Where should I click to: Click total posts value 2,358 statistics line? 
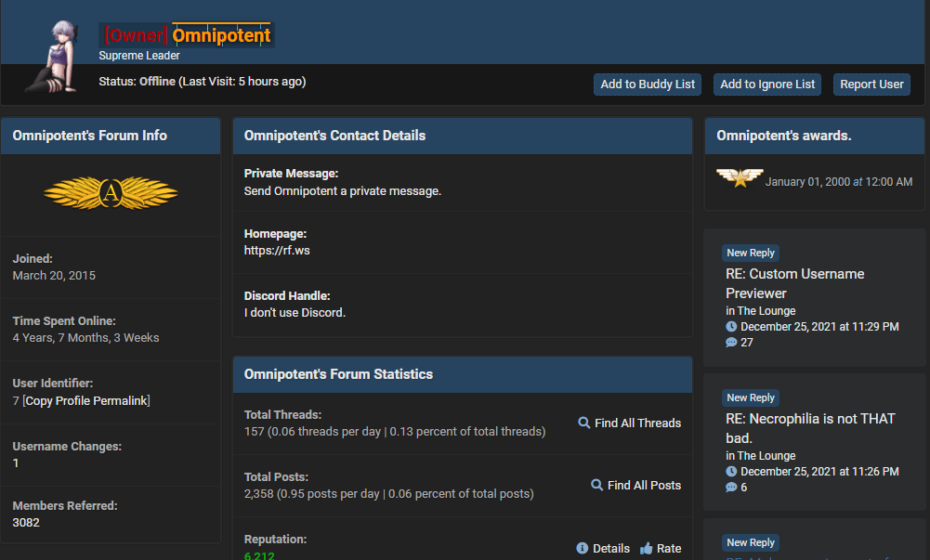click(x=388, y=494)
